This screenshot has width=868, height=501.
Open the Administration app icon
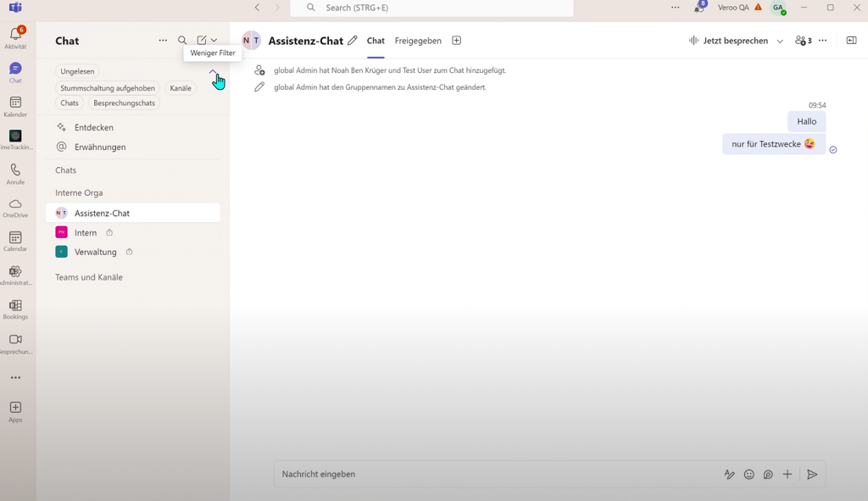(x=15, y=276)
